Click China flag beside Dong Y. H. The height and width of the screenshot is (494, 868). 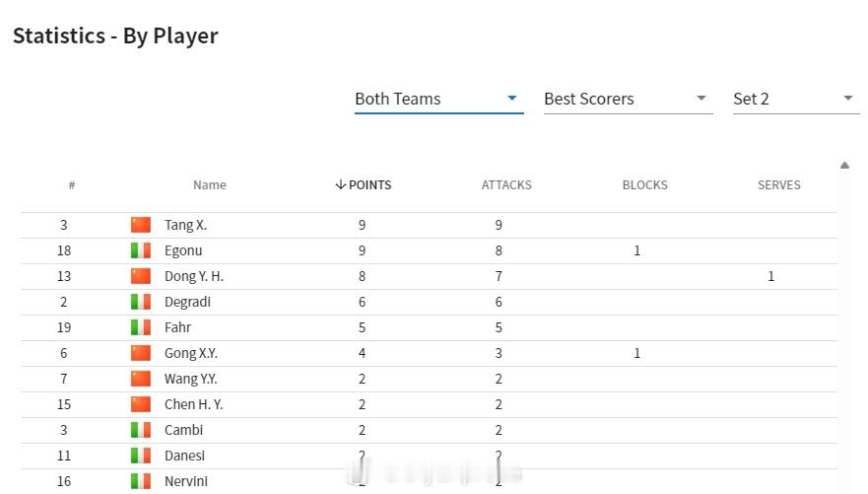click(x=141, y=276)
